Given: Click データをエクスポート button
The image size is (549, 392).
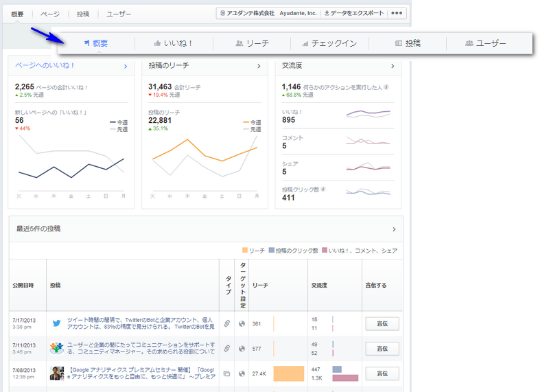Looking at the screenshot, I should tap(354, 13).
